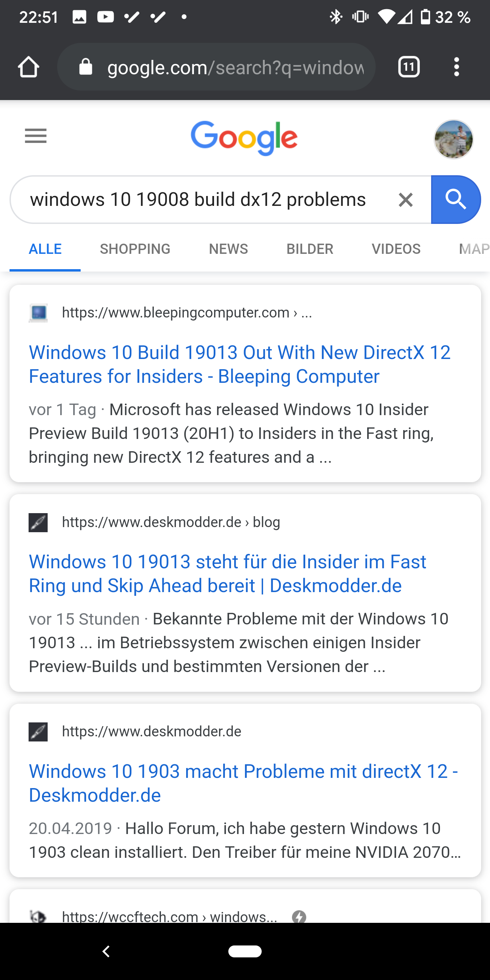Switch to the SHOPPING tab
This screenshot has width=490, height=980.
[x=135, y=249]
